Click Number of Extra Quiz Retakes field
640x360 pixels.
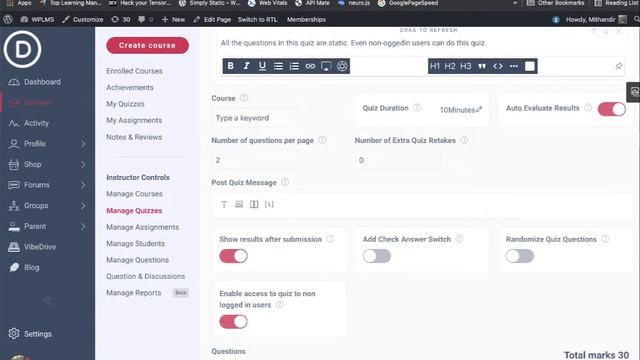click(x=398, y=160)
